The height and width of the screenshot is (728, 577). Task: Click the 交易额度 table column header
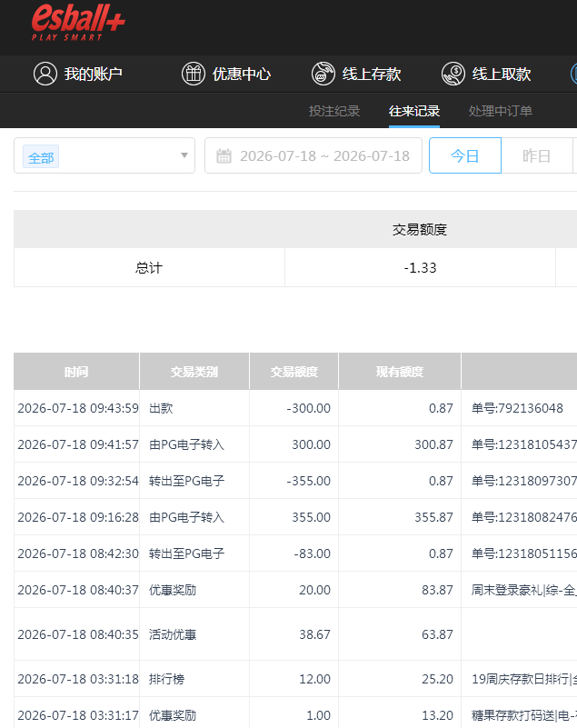tap(293, 372)
